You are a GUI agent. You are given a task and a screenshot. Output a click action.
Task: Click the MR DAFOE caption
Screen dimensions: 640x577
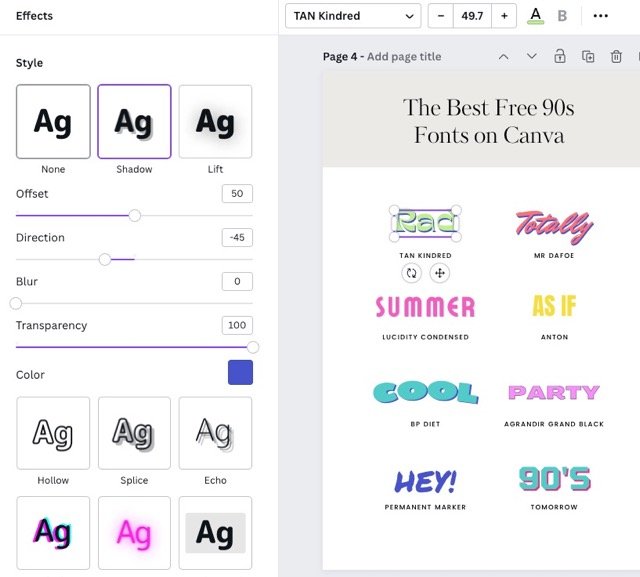[554, 255]
